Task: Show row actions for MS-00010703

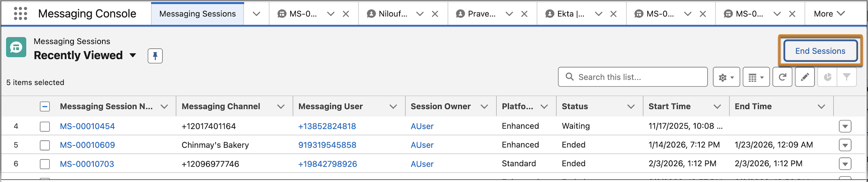Action: pos(845,164)
